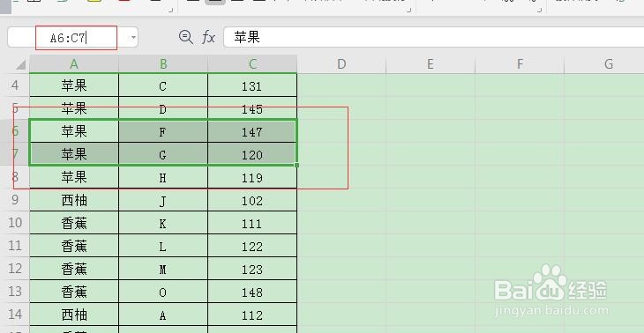Select column G header
The height and width of the screenshot is (333, 644).
(604, 64)
